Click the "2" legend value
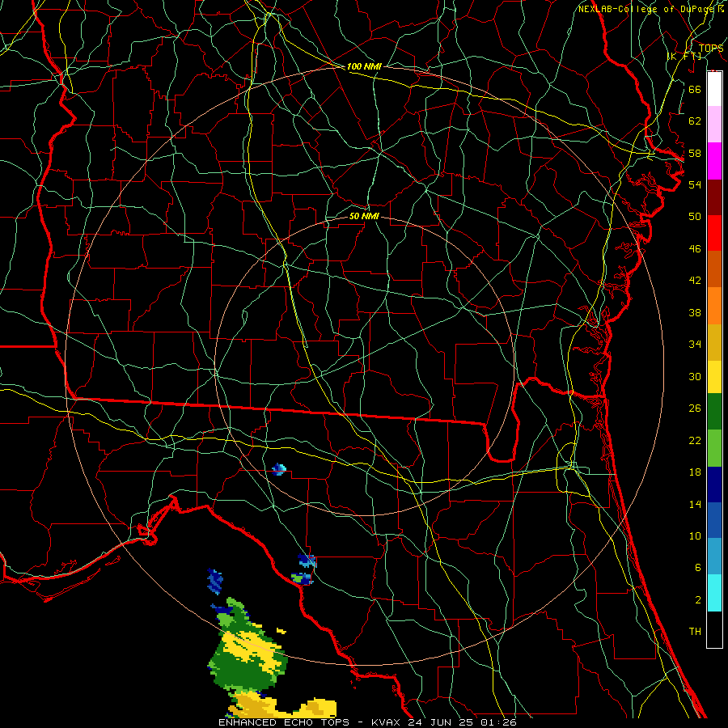 pyautogui.click(x=697, y=600)
